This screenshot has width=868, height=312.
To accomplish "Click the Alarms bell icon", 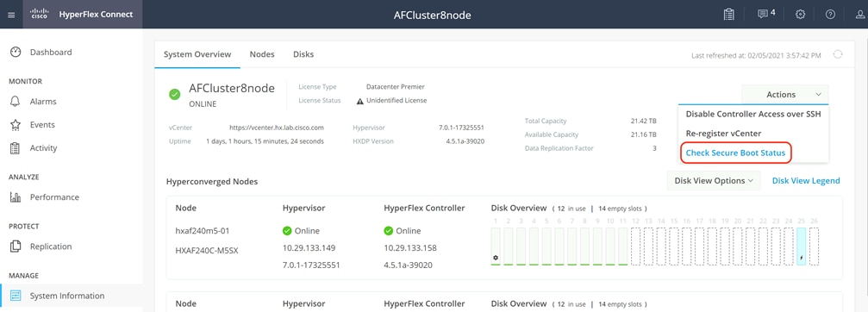I will pyautogui.click(x=16, y=102).
